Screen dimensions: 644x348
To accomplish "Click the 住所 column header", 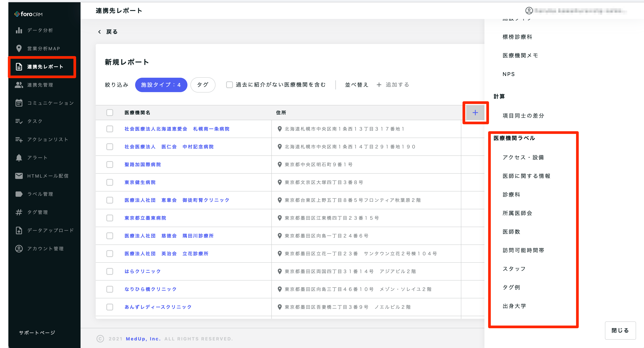I will [x=281, y=113].
